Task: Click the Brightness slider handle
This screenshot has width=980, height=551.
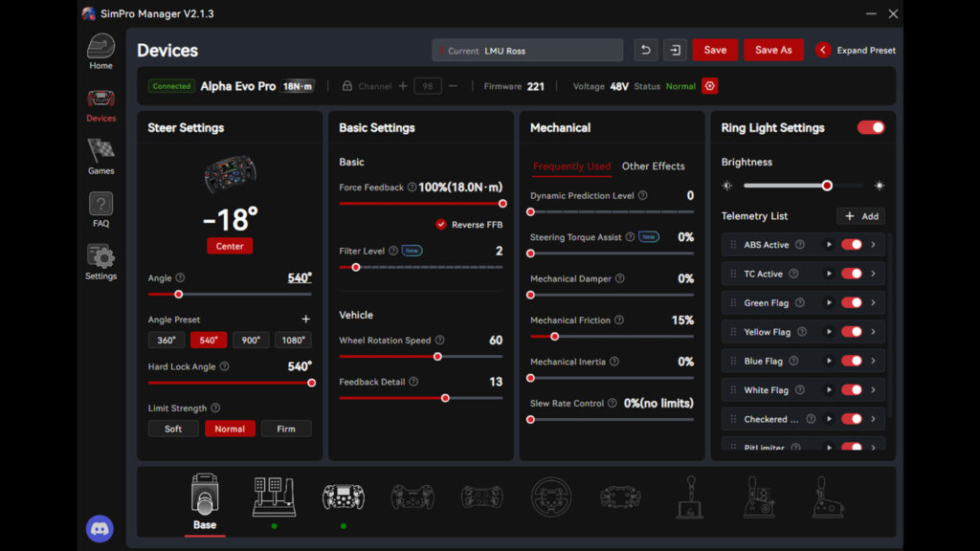Action: coord(827,186)
